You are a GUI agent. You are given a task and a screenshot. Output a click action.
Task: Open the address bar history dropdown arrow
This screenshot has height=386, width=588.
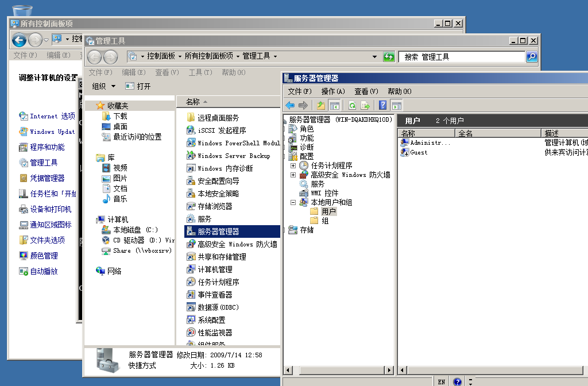pyautogui.click(x=374, y=57)
